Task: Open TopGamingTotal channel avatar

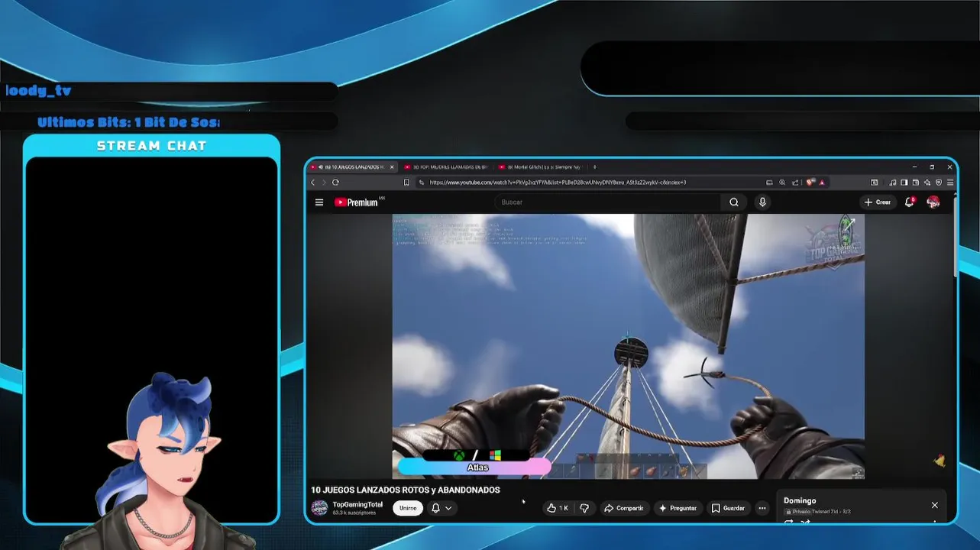Action: [x=320, y=508]
